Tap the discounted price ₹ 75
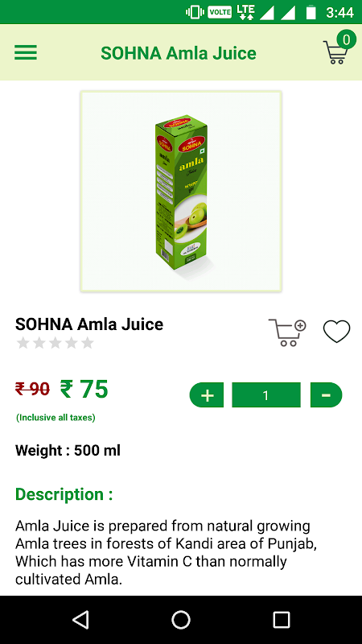The height and width of the screenshot is (644, 362). pyautogui.click(x=84, y=390)
